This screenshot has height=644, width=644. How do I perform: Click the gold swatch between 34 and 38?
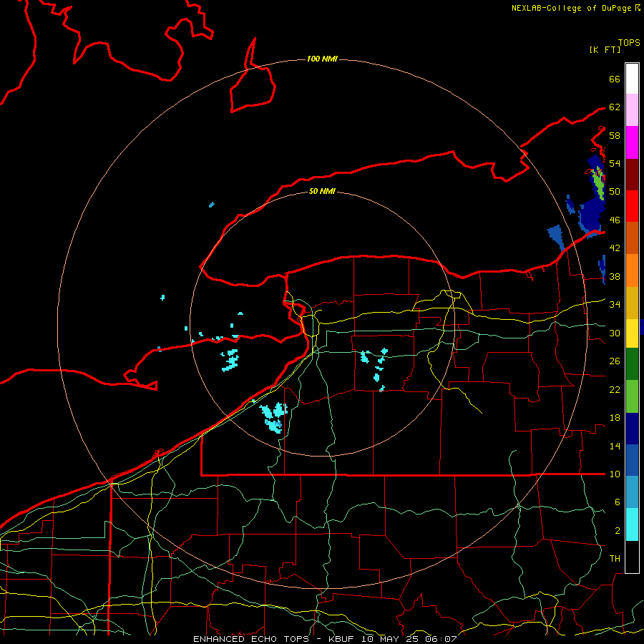pyautogui.click(x=632, y=303)
